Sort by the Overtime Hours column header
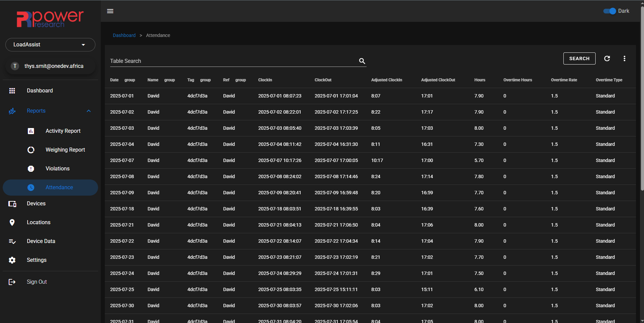 517,80
